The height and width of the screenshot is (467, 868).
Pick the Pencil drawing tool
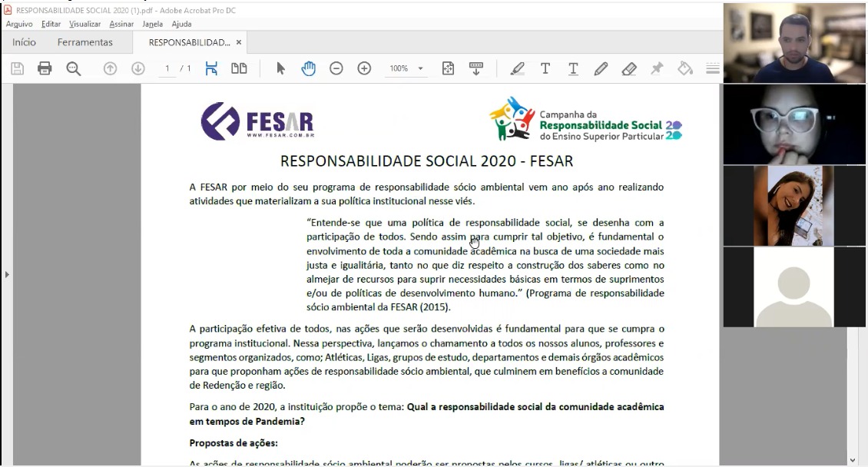click(601, 68)
